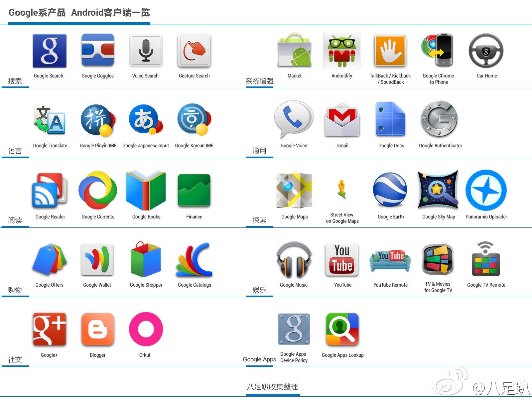Select the 系统增强 category label
The image size is (532, 399).
(x=259, y=81)
